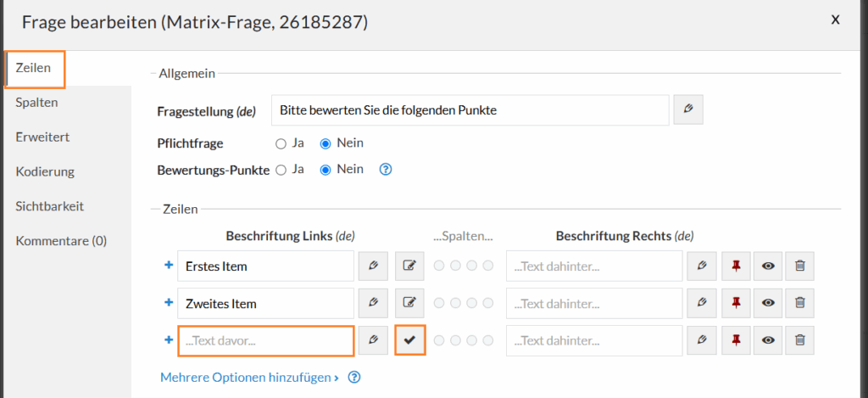Screen dimensions: 868x398
Task: Click the plus icon before Erstes Item
Action: click(168, 266)
